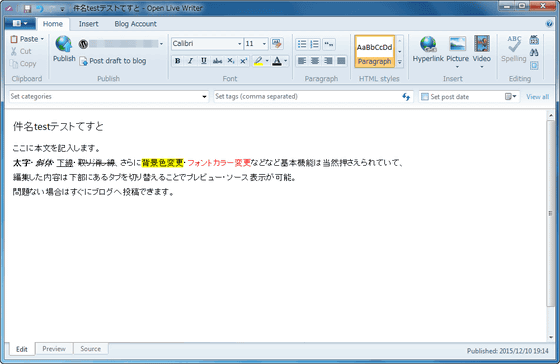The width and height of the screenshot is (560, 364).
Task: Click the post title 件名testテストてすと
Action: [58, 126]
